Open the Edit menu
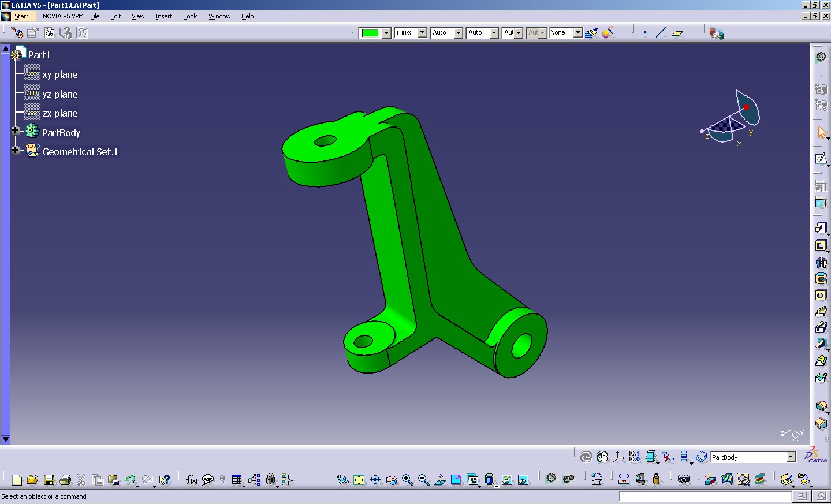 tap(115, 16)
